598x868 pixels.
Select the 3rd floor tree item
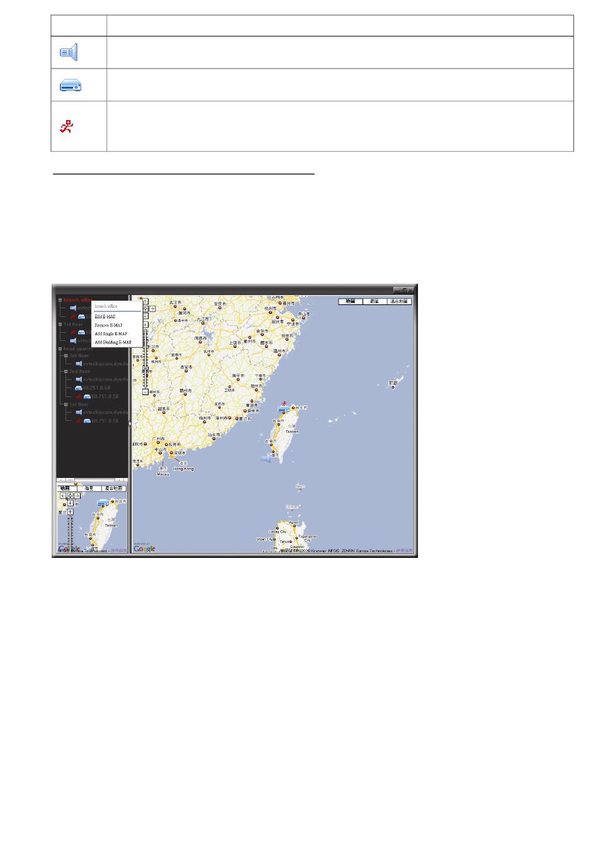tap(79, 356)
